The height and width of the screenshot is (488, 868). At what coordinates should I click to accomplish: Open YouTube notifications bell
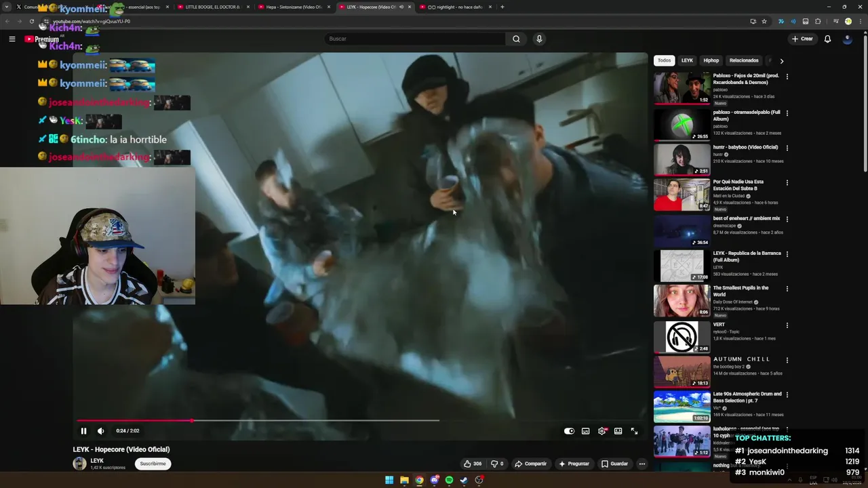(x=827, y=39)
